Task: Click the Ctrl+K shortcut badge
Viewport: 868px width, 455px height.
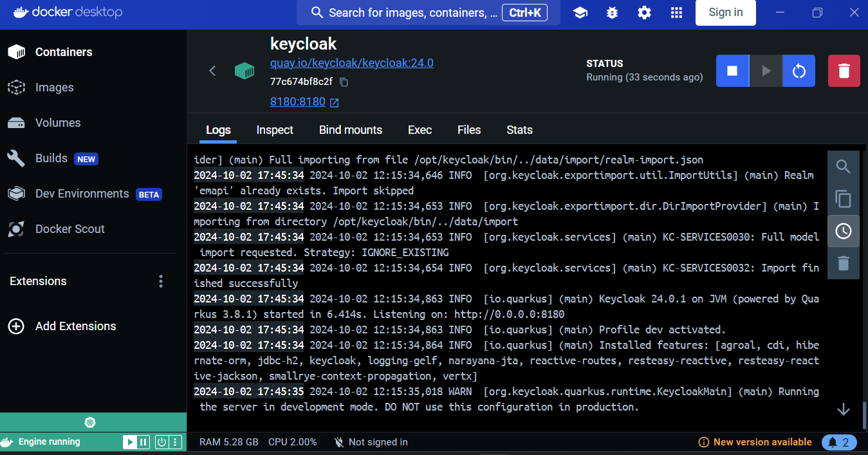Action: (525, 12)
